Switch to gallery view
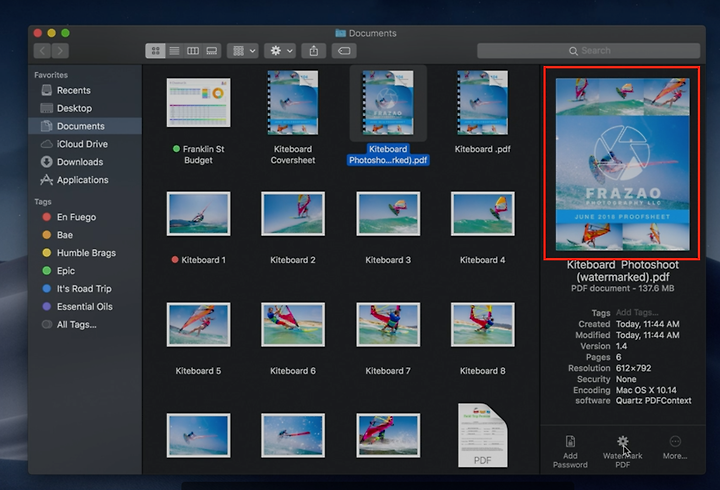 [x=212, y=51]
